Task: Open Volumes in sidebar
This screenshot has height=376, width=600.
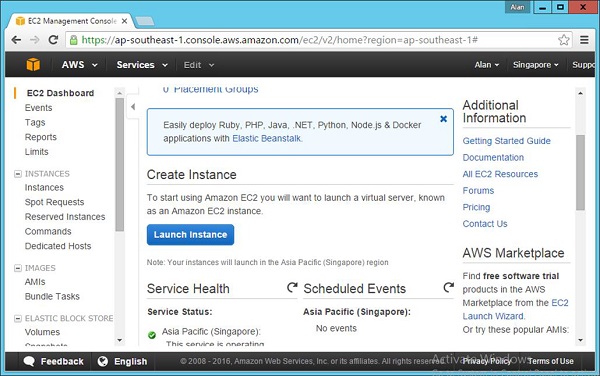Action: tap(42, 332)
